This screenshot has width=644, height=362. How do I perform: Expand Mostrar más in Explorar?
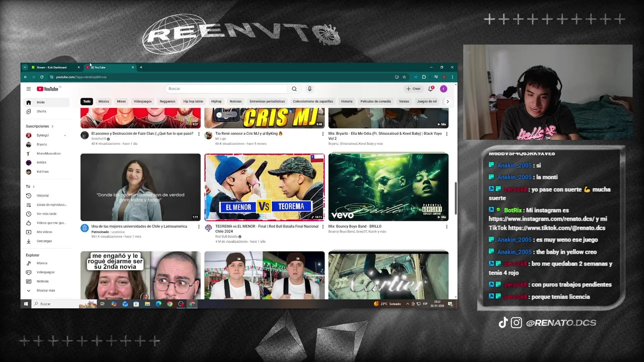pyautogui.click(x=46, y=291)
